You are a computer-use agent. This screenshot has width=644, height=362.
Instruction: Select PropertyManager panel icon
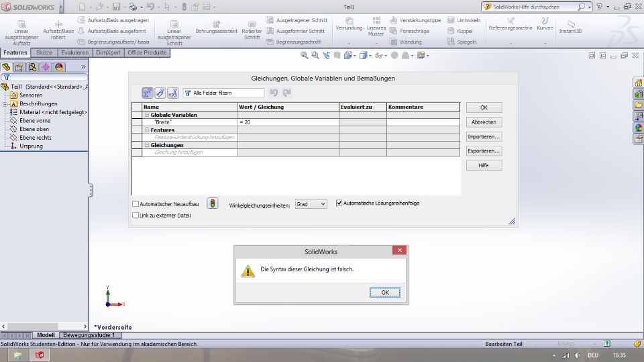[19, 66]
